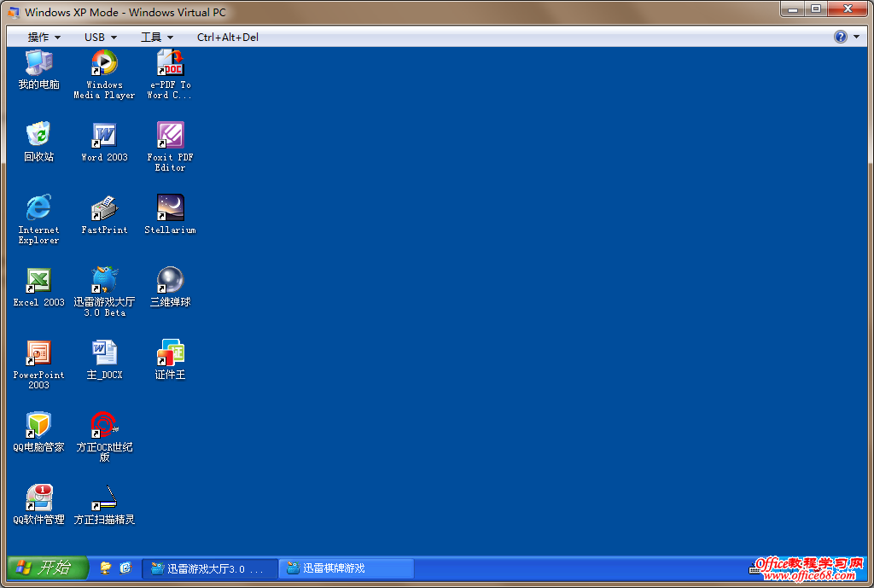Select the 主_DOCX document file icon
This screenshot has width=874, height=588.
[104, 359]
